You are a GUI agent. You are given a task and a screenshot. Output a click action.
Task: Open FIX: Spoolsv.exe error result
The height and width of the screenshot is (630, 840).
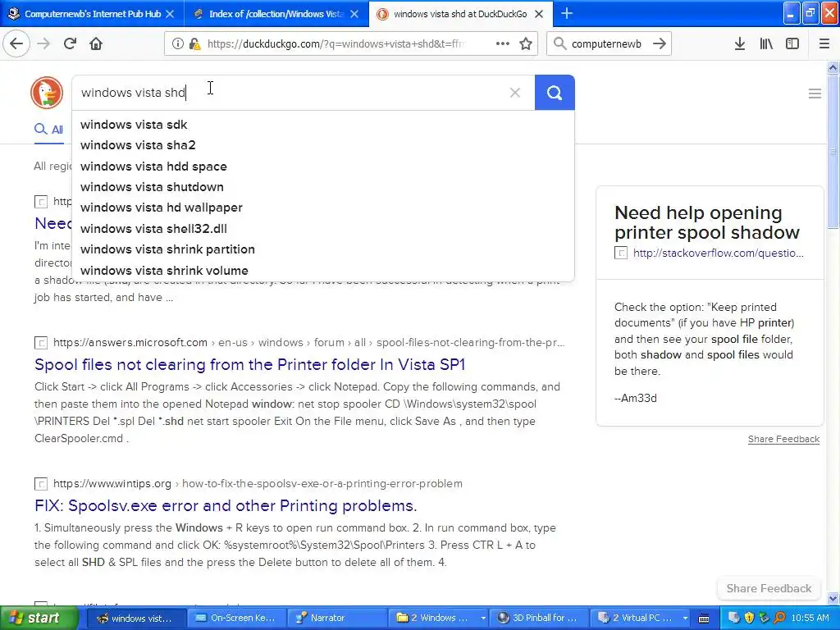click(x=226, y=505)
